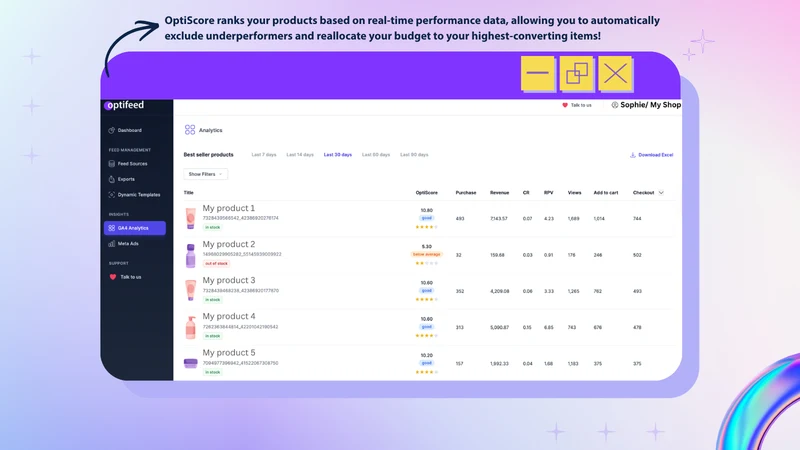
Task: Select Last 90 days range
Action: point(414,155)
